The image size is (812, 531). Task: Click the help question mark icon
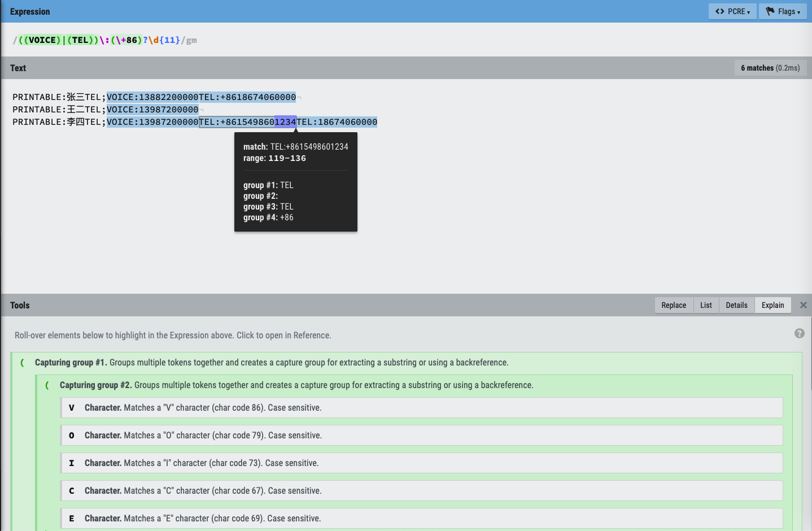point(800,333)
